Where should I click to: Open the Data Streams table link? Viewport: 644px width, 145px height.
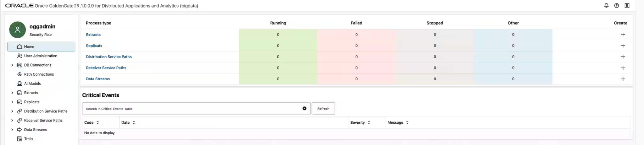pyautogui.click(x=98, y=79)
